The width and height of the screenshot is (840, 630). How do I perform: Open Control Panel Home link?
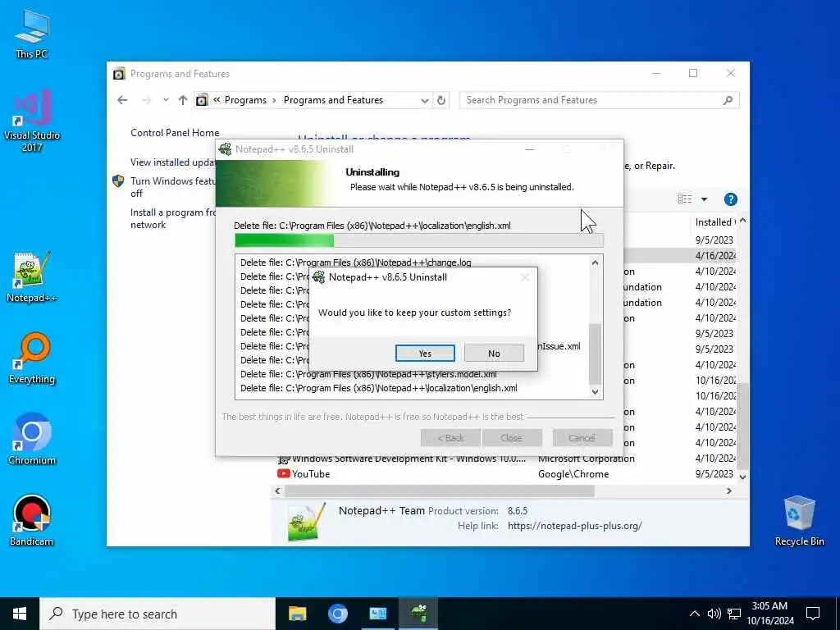click(175, 133)
